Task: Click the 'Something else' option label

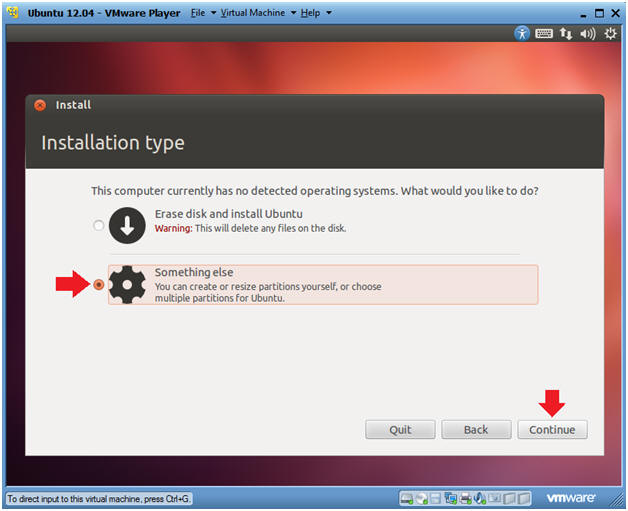Action: pyautogui.click(x=194, y=272)
